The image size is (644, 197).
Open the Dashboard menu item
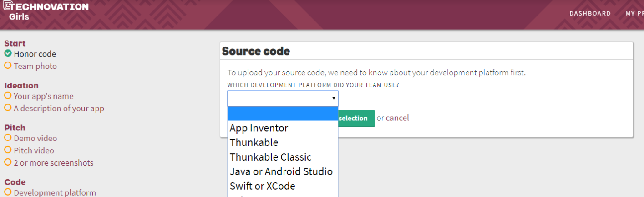pyautogui.click(x=590, y=13)
